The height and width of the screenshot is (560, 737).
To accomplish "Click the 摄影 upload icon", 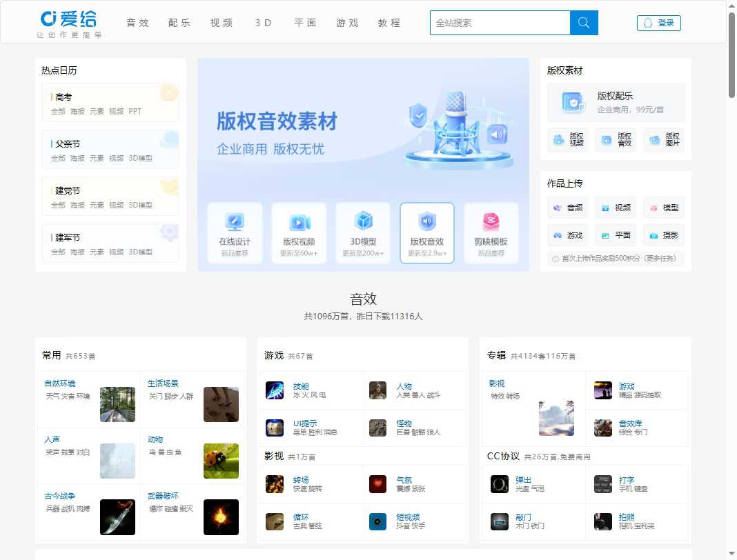I will tap(663, 234).
